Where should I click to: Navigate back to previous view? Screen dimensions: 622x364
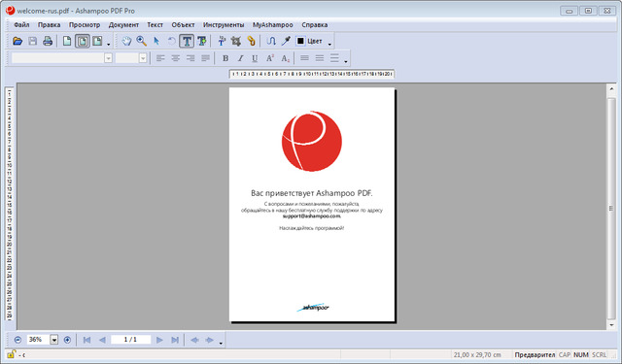[x=194, y=340]
